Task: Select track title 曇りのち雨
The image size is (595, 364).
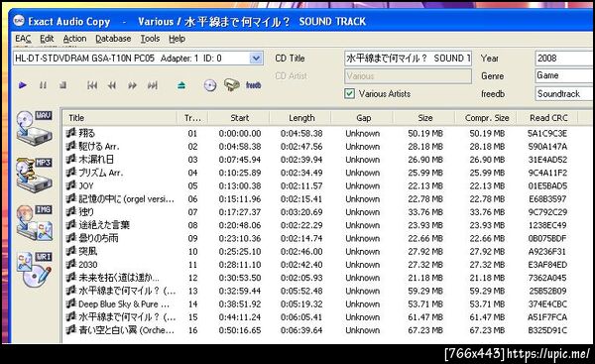Action: click(98, 238)
